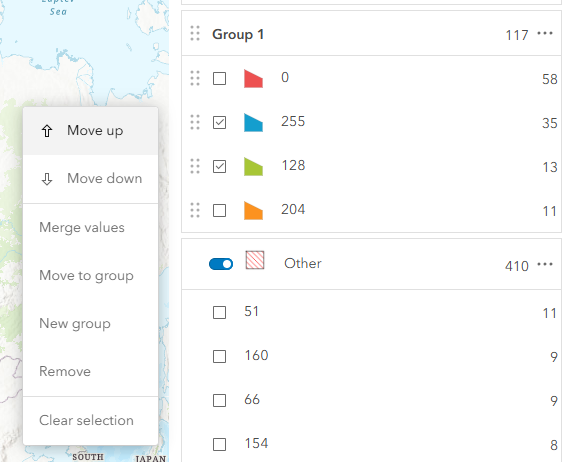Click the Move up arrow icon
Image resolution: width=574 pixels, height=462 pixels.
point(47,131)
